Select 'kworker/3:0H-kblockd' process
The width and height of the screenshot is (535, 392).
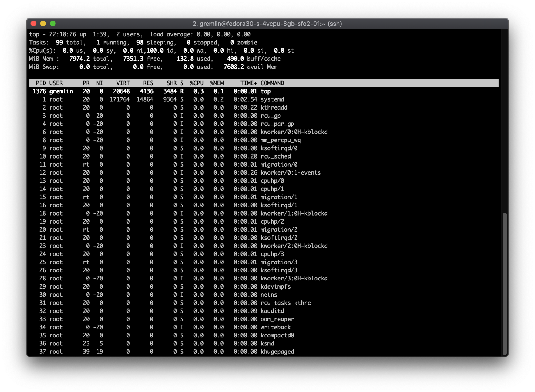pos(294,278)
